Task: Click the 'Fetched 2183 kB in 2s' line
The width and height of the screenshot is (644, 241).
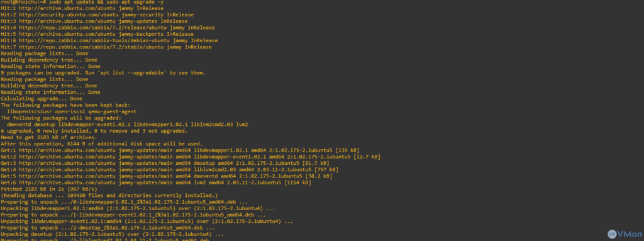Action: [49, 189]
